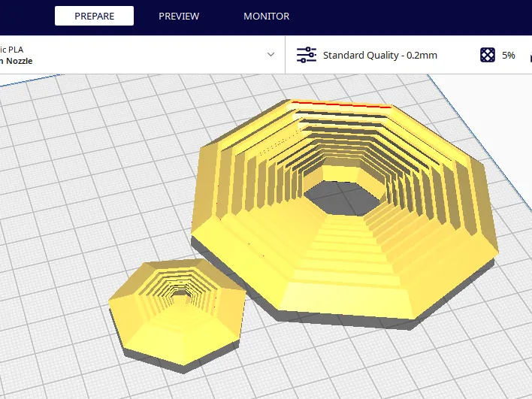The width and height of the screenshot is (532, 399).
Task: Click the PLA material label
Action: [x=11, y=50]
